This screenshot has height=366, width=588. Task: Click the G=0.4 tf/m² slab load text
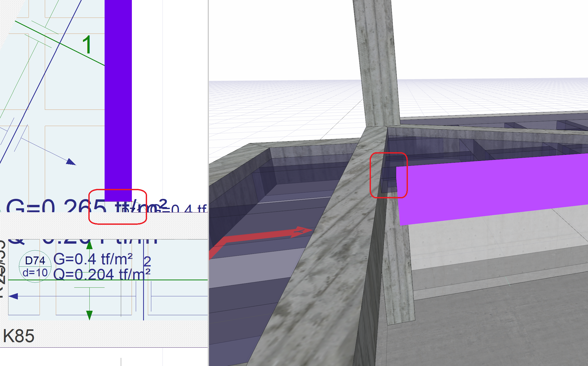click(x=93, y=259)
